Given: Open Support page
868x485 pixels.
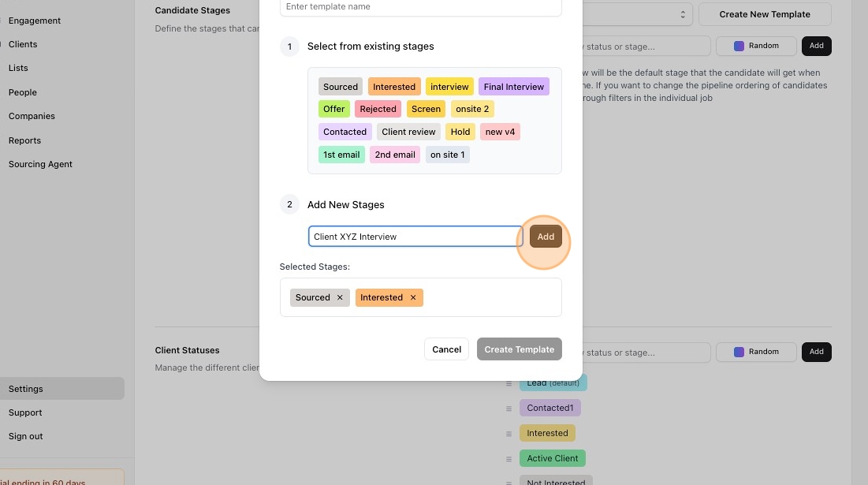Looking at the screenshot, I should [x=25, y=412].
